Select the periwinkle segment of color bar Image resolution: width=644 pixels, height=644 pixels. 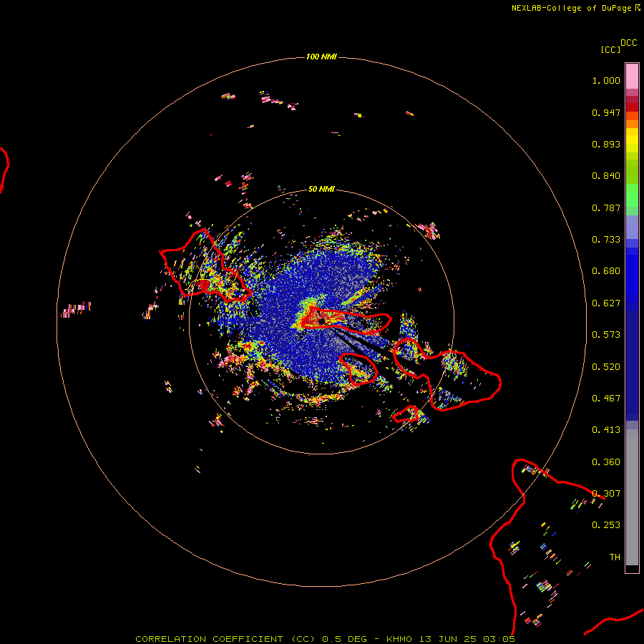[x=632, y=227]
